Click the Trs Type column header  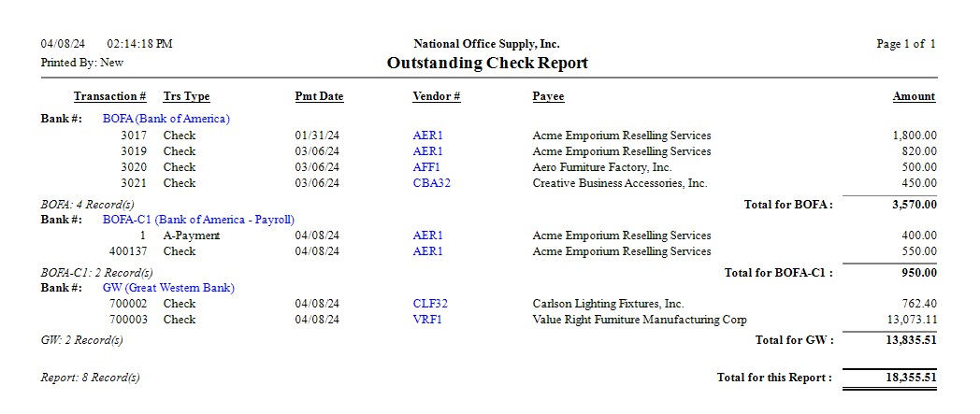coord(186,96)
